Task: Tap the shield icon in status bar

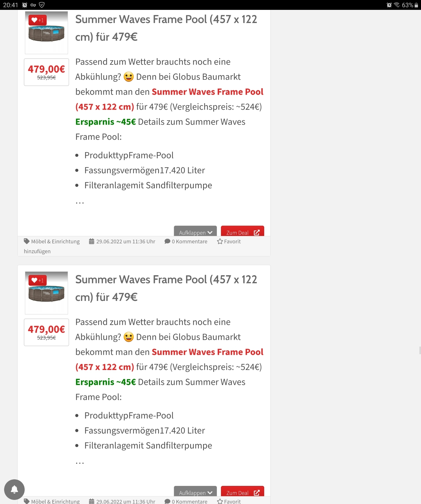Action: coord(42,5)
